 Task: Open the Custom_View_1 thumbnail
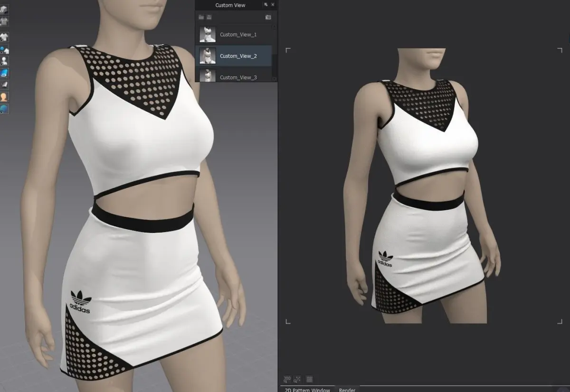208,35
